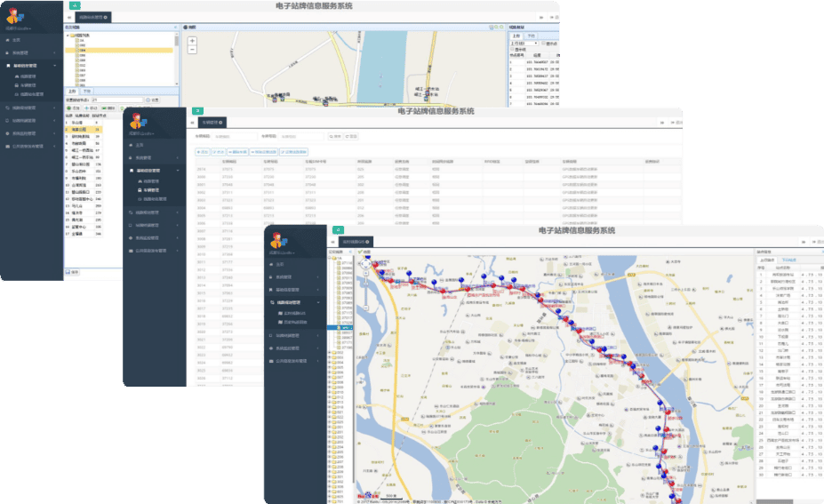Switch to 上行 tab under route tree, top window

click(x=73, y=92)
